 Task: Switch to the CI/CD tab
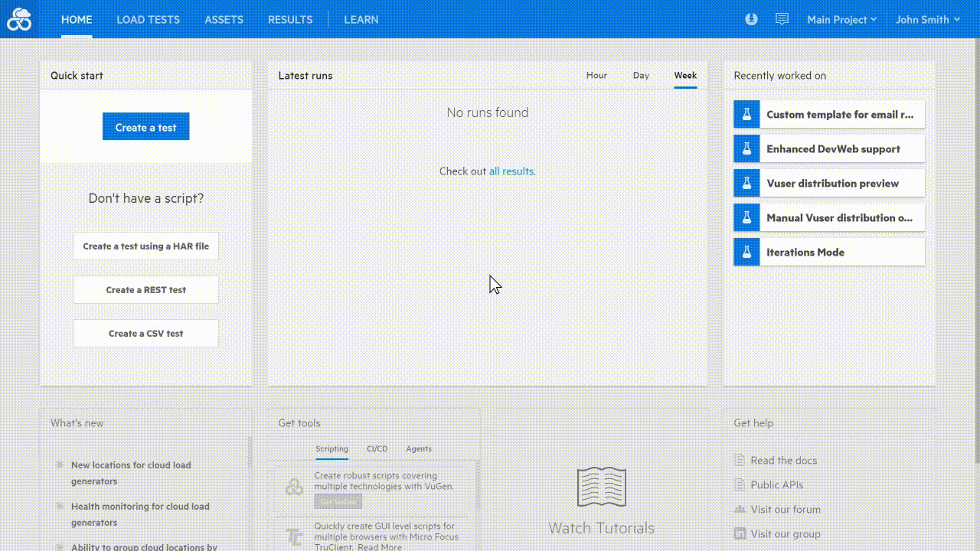(x=377, y=449)
